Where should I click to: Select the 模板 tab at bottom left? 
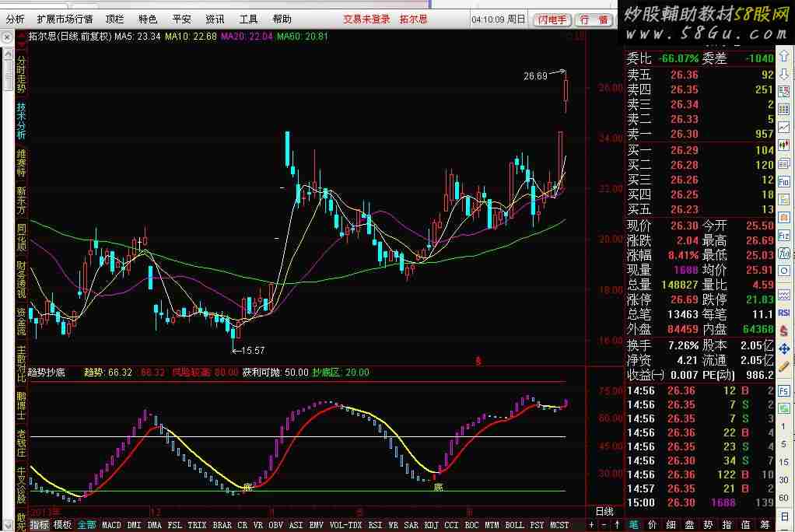[62, 525]
